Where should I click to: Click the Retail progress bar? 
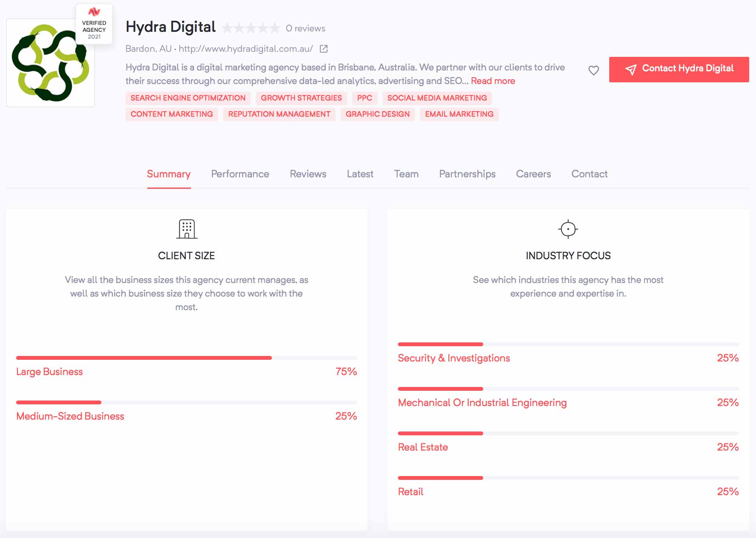click(x=568, y=478)
